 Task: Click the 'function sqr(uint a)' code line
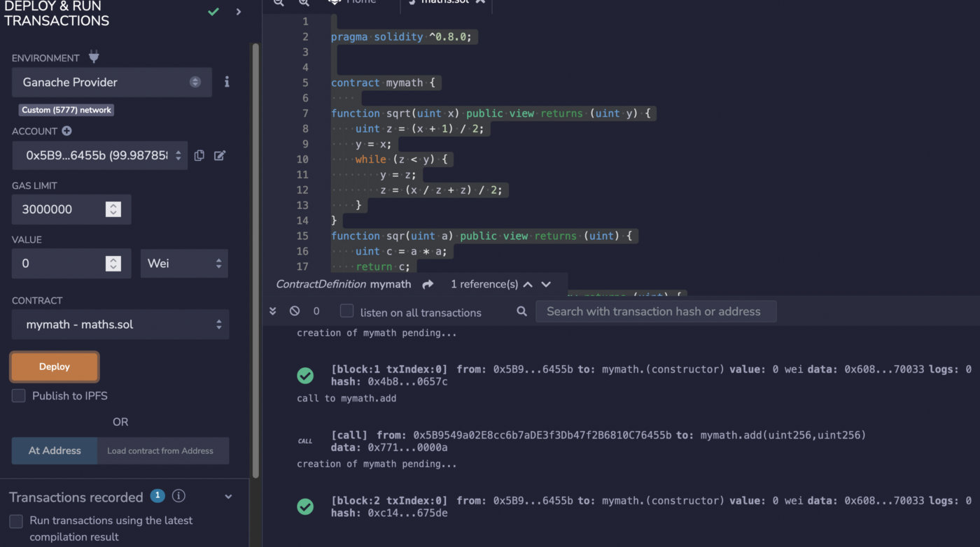coord(481,236)
